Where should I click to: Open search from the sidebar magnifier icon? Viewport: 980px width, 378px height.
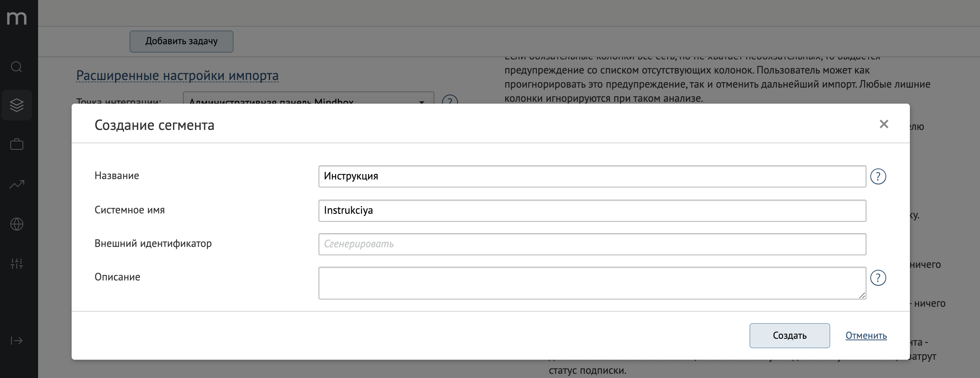pos(16,67)
